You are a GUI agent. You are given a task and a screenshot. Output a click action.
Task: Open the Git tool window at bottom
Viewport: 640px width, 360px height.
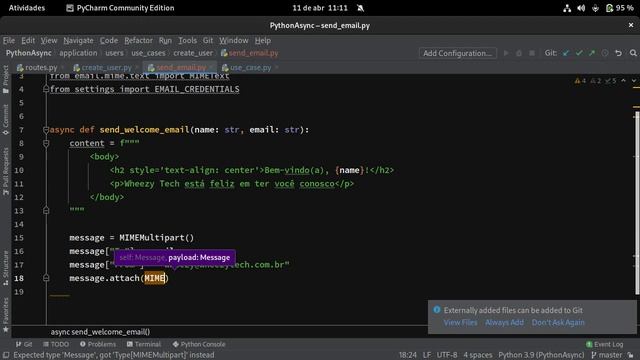pyautogui.click(x=24, y=344)
